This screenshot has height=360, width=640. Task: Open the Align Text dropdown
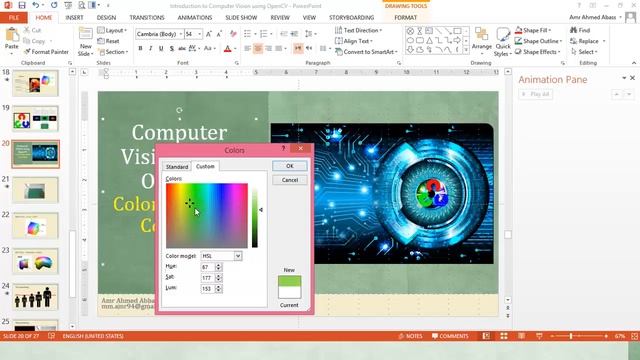354,41
